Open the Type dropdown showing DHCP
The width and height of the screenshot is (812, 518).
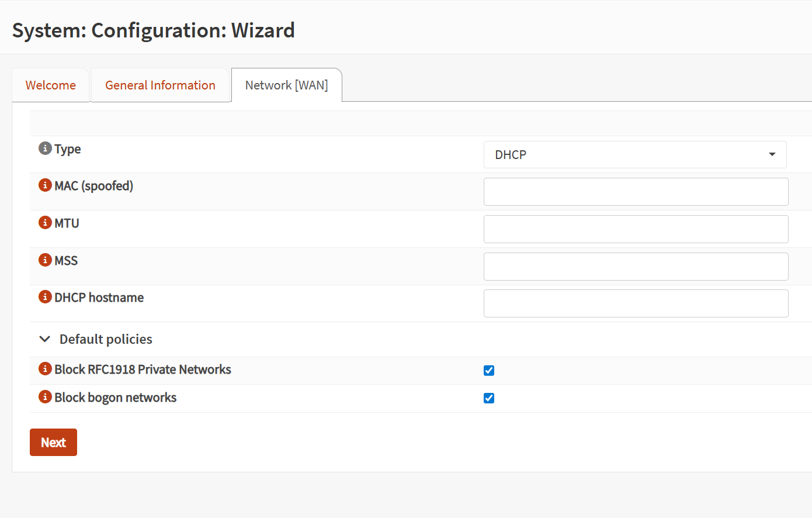click(635, 154)
